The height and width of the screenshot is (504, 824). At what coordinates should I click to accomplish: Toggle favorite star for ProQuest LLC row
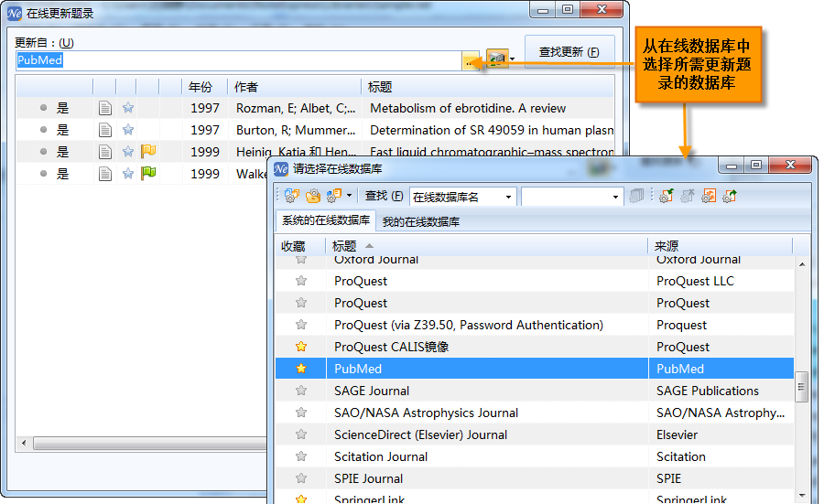pos(301,281)
